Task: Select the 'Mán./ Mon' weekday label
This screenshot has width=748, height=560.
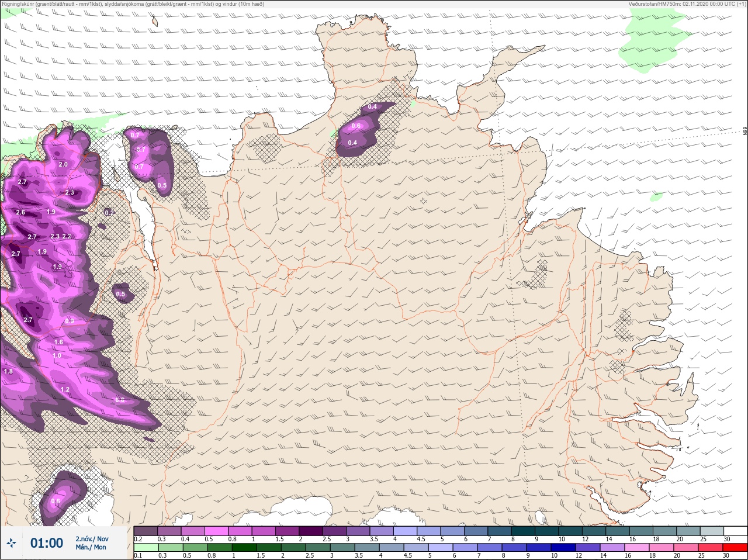Action: coord(91,548)
